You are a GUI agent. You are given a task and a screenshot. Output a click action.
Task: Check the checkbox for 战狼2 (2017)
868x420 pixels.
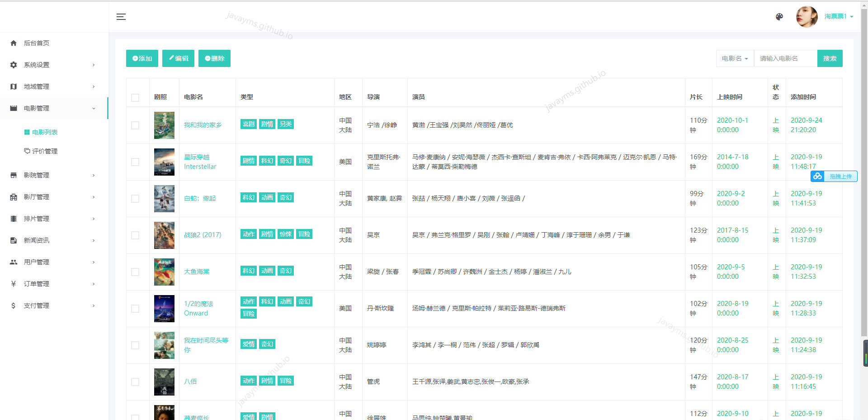(x=135, y=235)
